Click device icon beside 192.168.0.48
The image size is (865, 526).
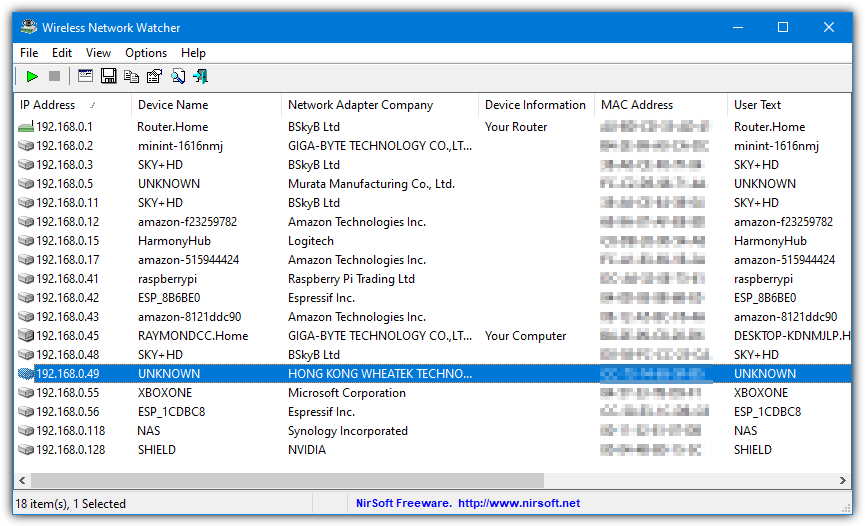tap(26, 354)
